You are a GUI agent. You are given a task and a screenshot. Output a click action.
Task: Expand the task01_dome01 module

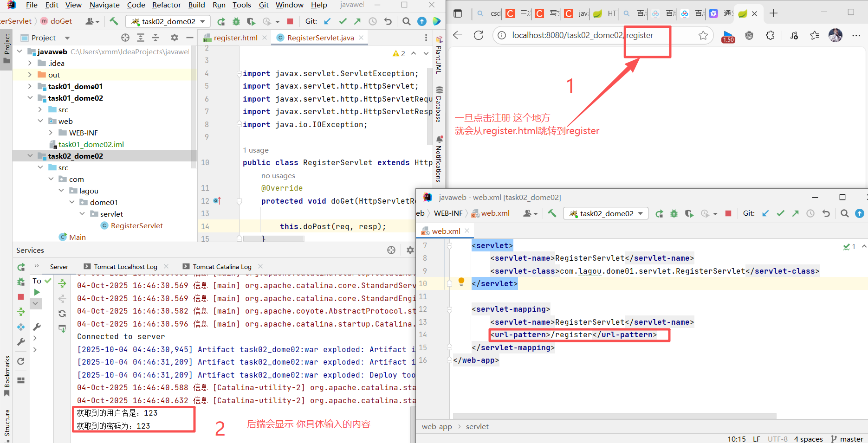tap(30, 86)
